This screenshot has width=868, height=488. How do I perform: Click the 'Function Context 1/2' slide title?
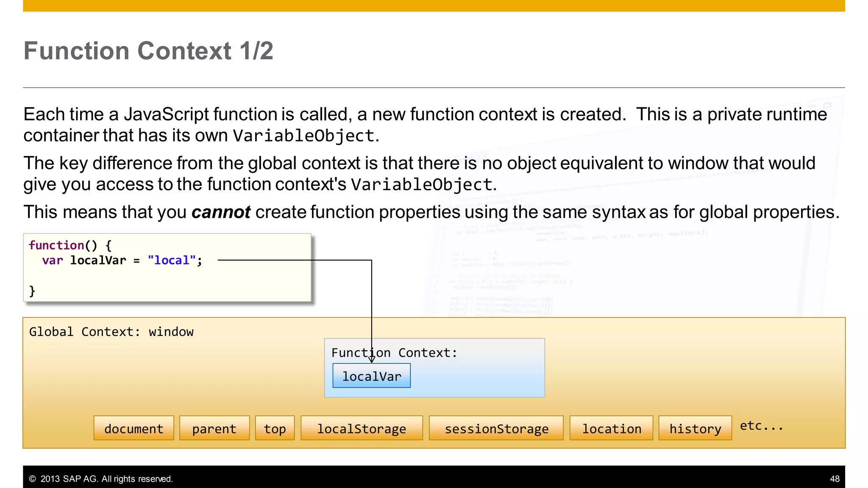point(148,51)
